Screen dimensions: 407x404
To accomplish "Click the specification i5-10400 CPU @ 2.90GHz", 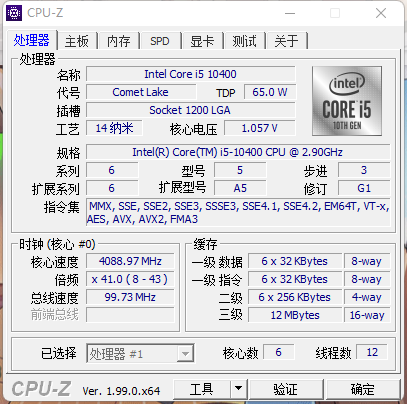I will pyautogui.click(x=238, y=152).
